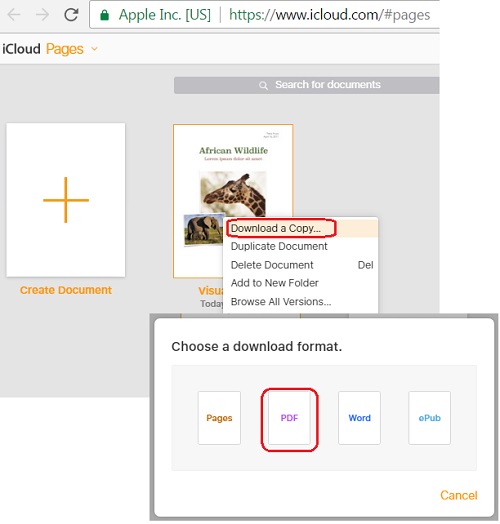The image size is (500, 524).
Task: Choose Download a Copy... from context menu
Action: (x=300, y=228)
